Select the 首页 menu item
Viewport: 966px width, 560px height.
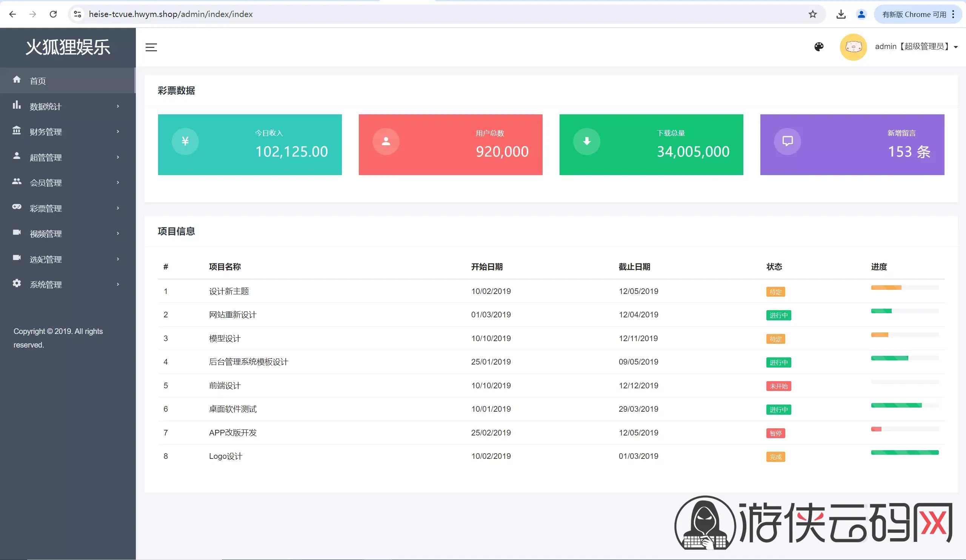[x=68, y=80]
